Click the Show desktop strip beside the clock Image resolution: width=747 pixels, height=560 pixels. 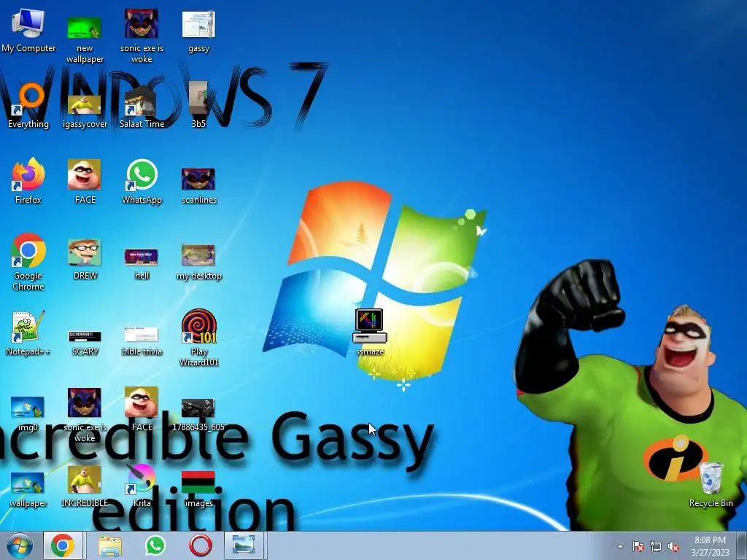(741, 545)
